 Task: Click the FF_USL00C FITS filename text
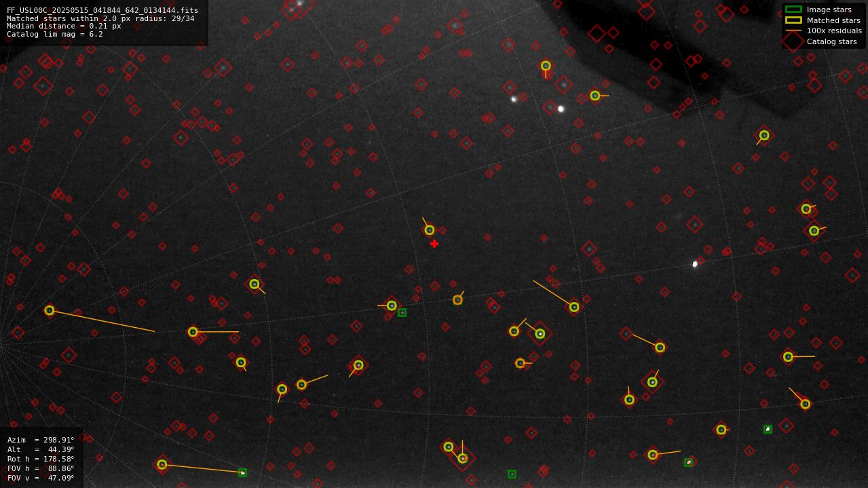[x=102, y=10]
